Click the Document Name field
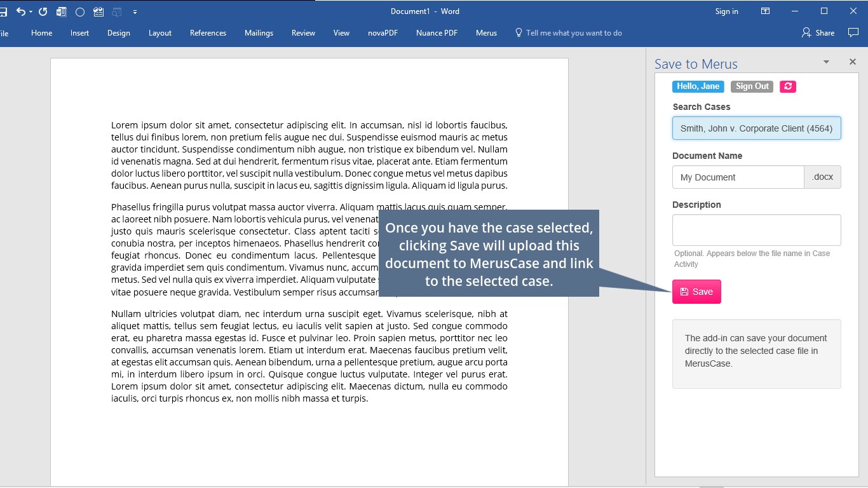The width and height of the screenshot is (868, 488). [x=738, y=177]
